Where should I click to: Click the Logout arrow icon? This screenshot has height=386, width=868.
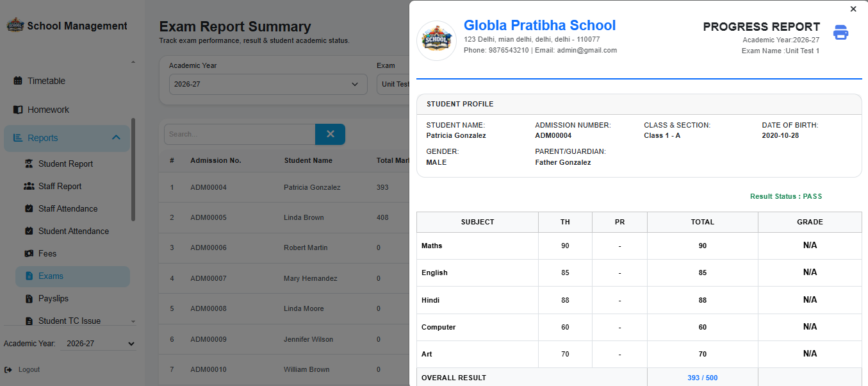click(x=8, y=369)
